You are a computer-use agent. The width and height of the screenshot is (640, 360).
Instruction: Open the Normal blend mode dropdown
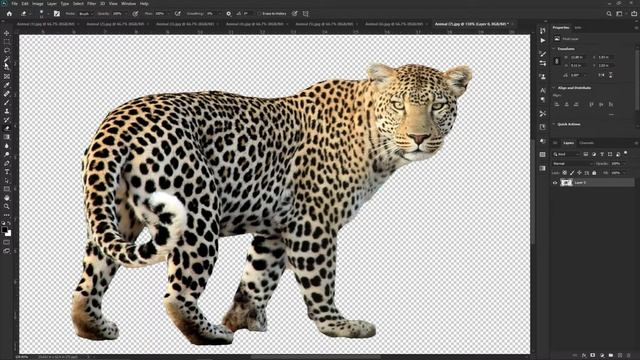[x=572, y=164]
